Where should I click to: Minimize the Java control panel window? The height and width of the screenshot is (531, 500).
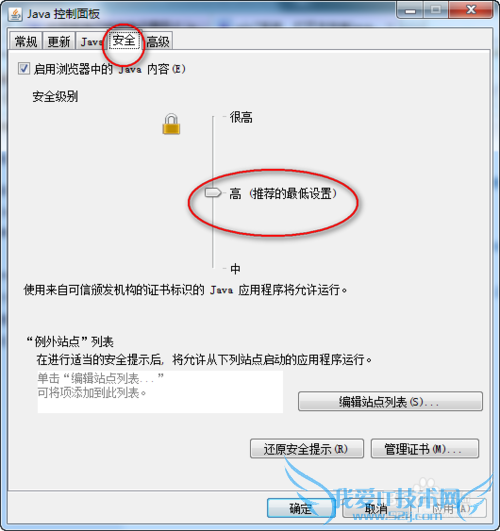pos(410,10)
